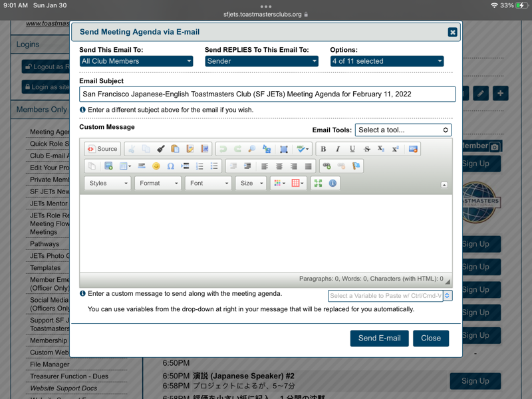Image resolution: width=532 pixels, height=399 pixels.
Task: Open Send This Email To dropdown
Action: 136,61
